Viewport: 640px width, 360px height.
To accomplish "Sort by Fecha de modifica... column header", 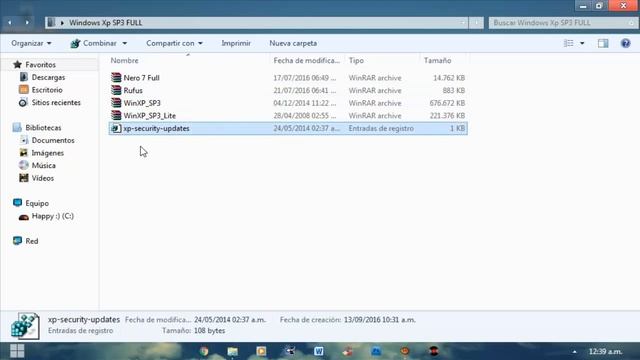I will [x=308, y=60].
